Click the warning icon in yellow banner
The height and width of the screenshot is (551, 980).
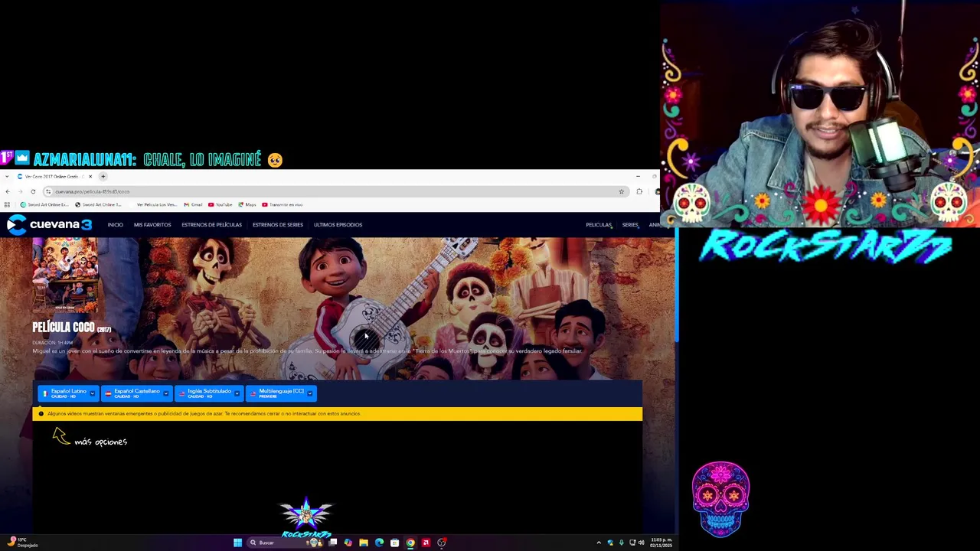pos(41,413)
